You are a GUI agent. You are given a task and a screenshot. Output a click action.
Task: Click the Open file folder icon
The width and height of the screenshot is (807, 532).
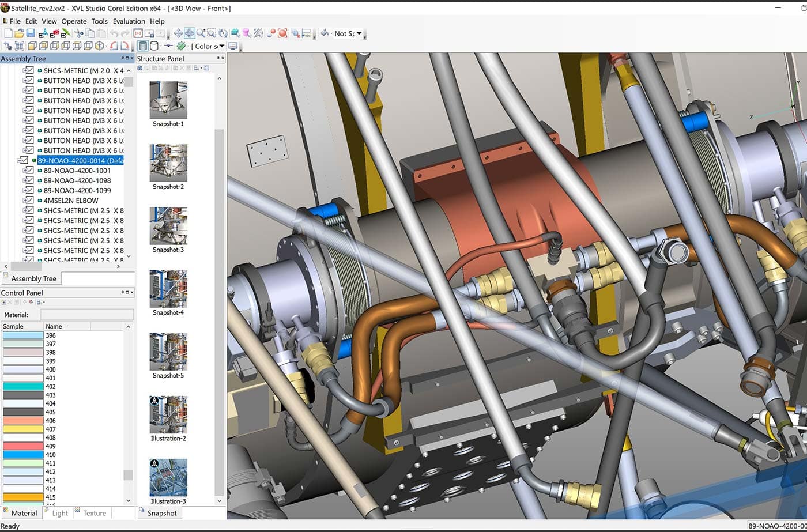click(x=19, y=33)
